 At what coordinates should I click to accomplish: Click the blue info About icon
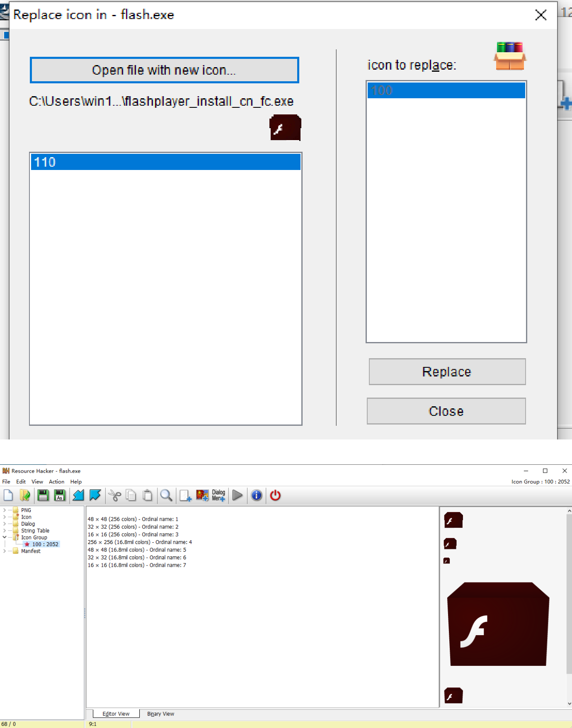257,495
